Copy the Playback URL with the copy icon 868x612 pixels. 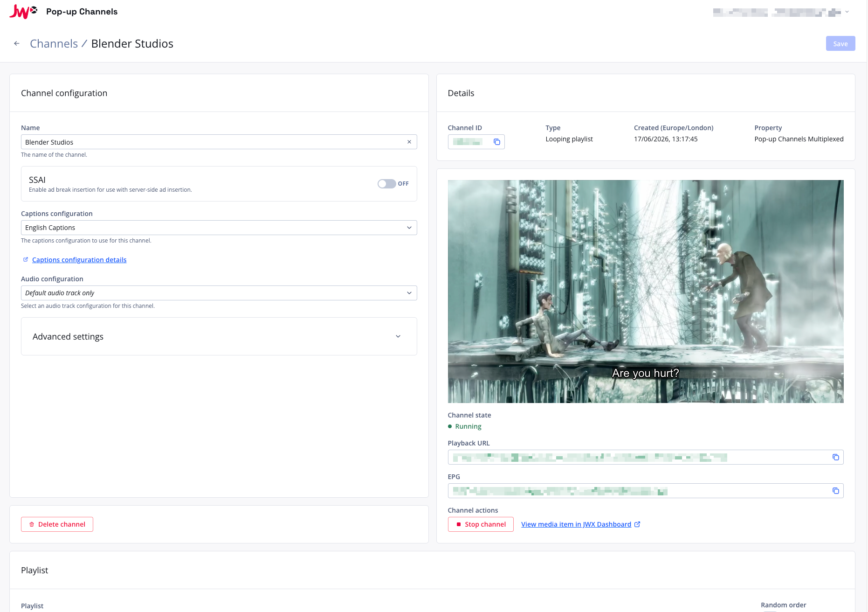tap(836, 457)
